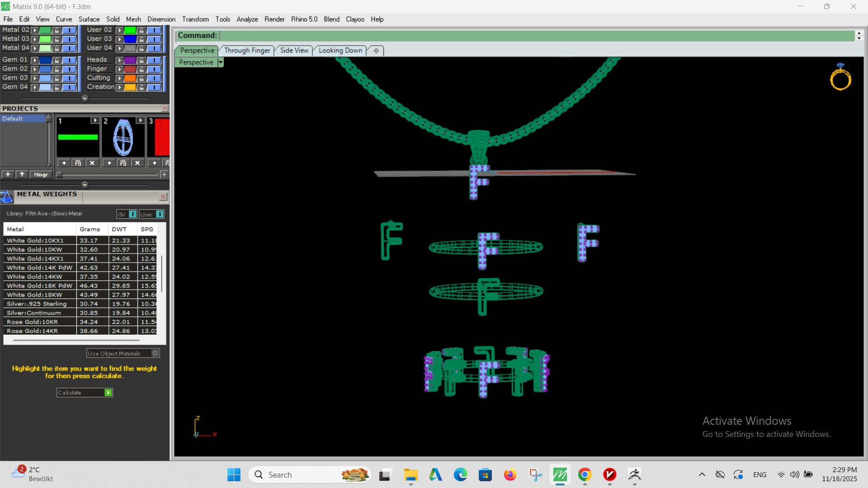Toggle visibility switch for Metal 03 layer

pos(69,39)
